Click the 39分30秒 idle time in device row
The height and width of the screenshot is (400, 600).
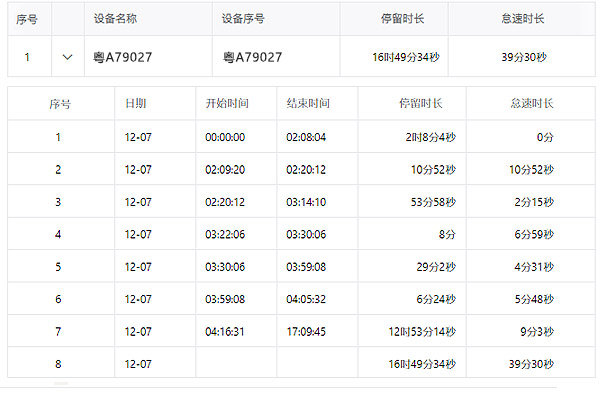pos(523,57)
